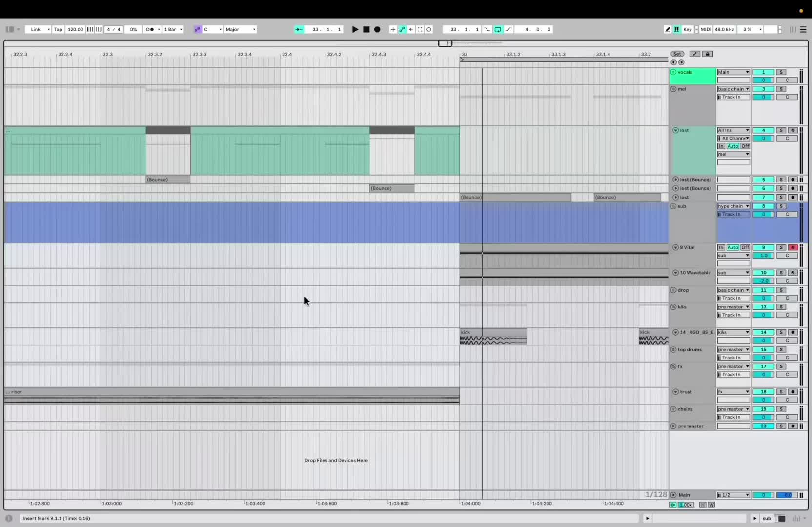Click the Stop button in transport
812x527 pixels.
(x=366, y=29)
